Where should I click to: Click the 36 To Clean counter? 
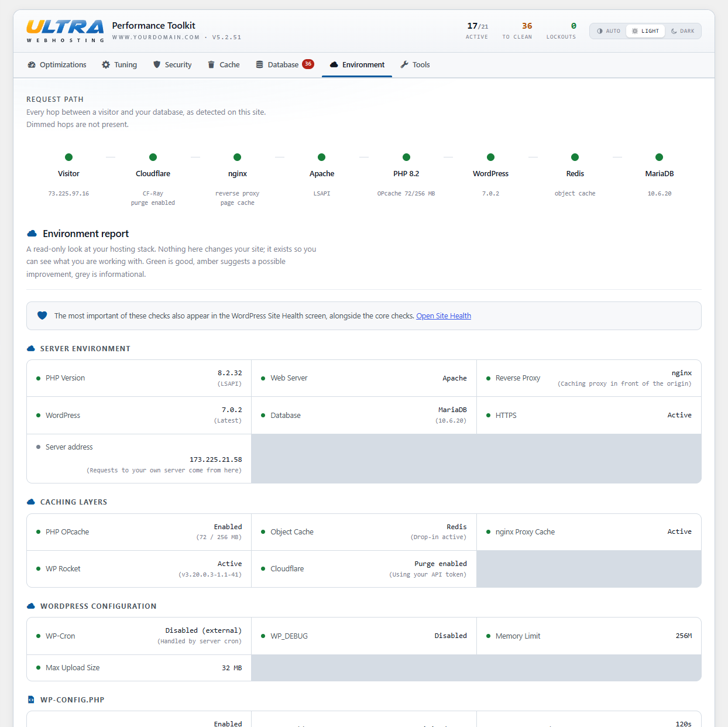517,30
